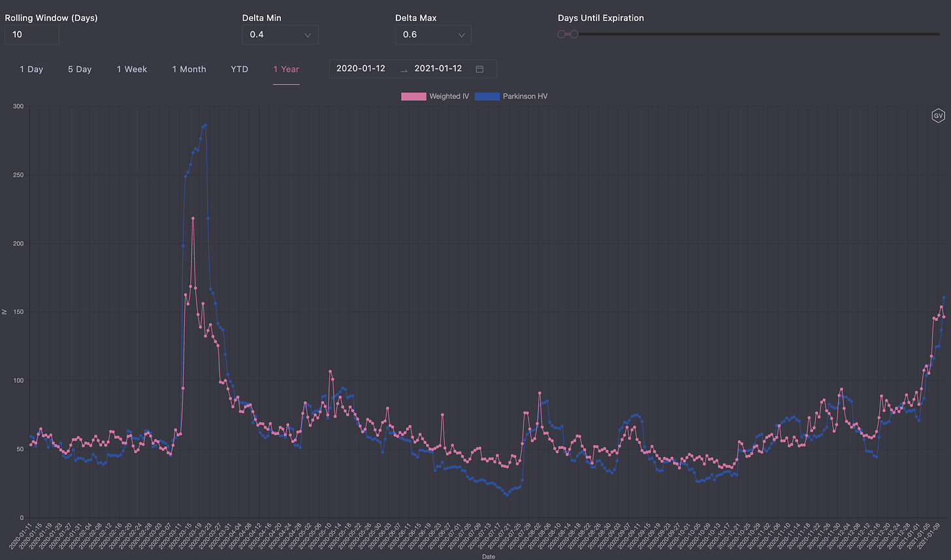This screenshot has width=951, height=560.
Task: Click the Weighted IV legend label
Action: [449, 97]
